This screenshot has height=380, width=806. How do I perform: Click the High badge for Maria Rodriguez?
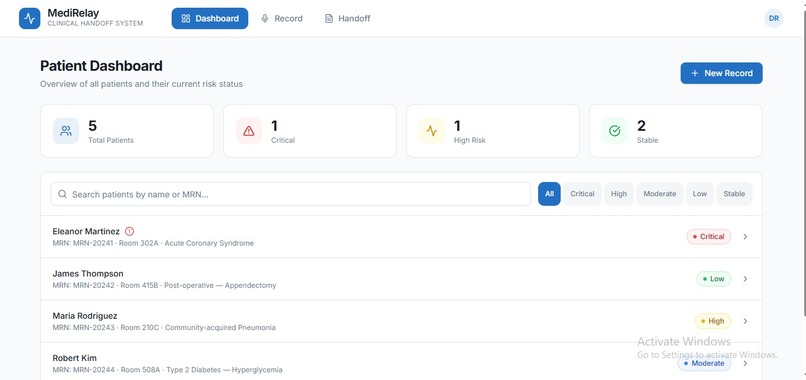[712, 321]
